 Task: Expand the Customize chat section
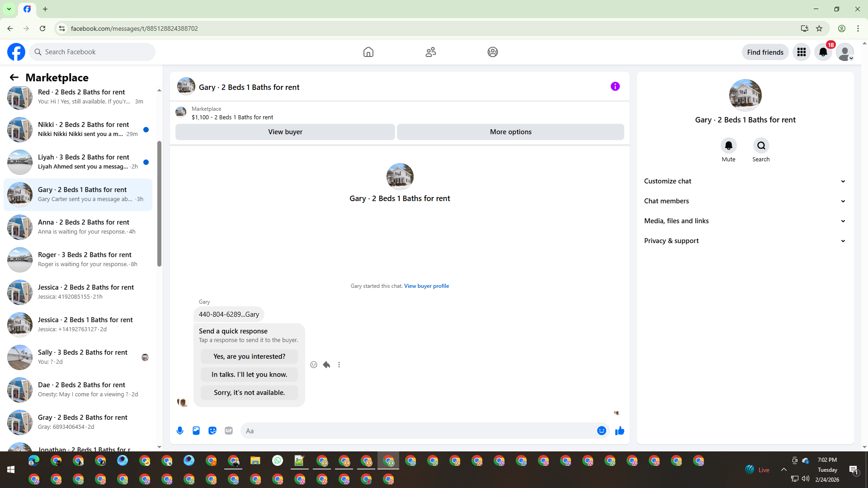(745, 181)
